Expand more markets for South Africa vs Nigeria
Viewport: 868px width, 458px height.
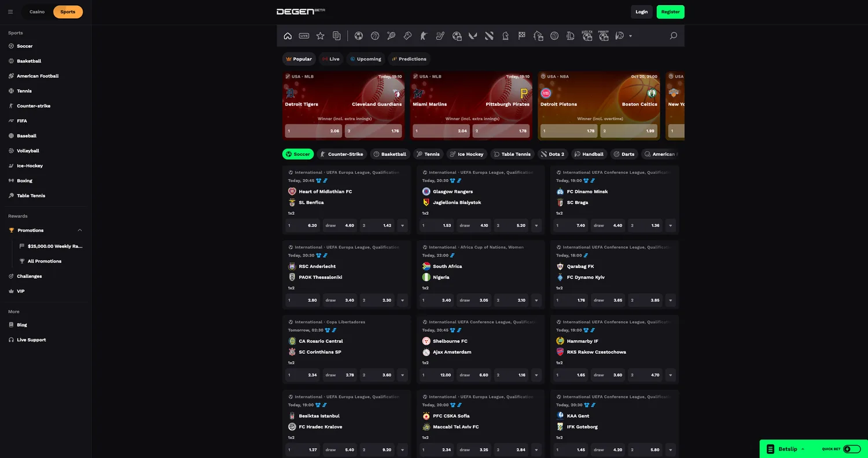536,301
